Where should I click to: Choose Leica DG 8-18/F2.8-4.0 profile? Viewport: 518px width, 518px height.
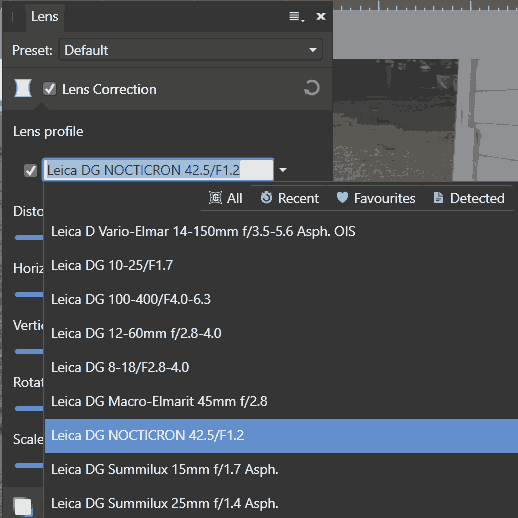281,367
